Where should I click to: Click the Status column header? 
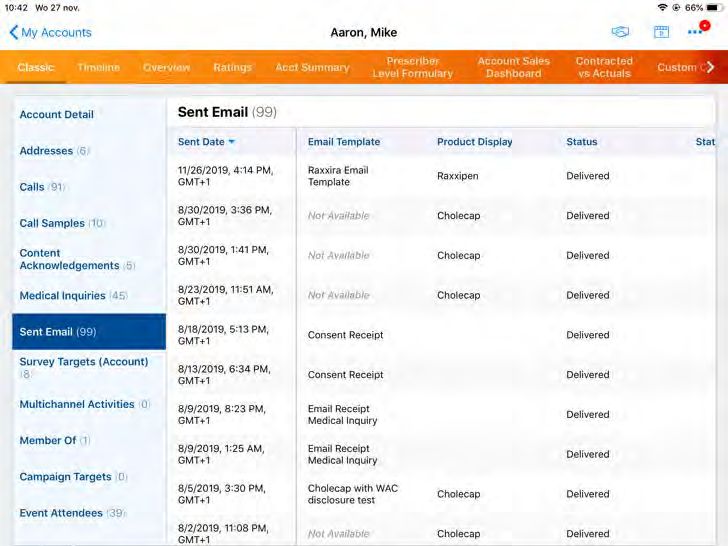[x=581, y=142]
